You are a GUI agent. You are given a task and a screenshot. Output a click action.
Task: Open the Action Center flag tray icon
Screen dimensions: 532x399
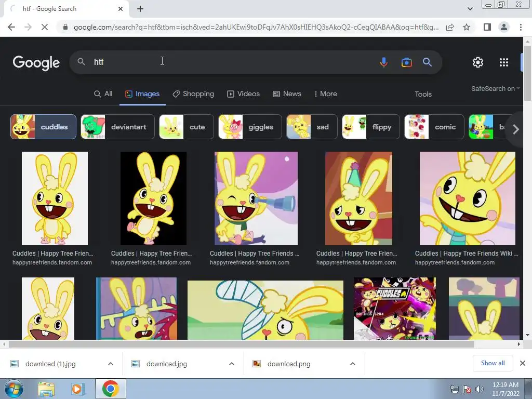(x=467, y=389)
